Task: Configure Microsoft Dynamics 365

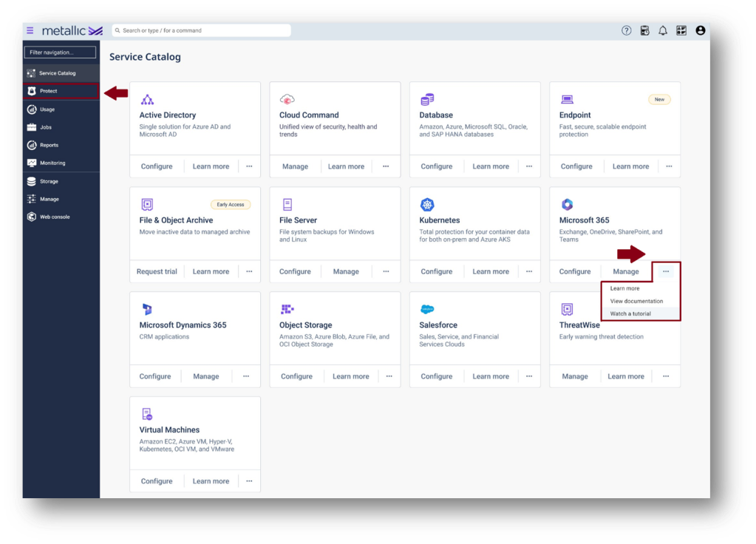Action: [155, 376]
